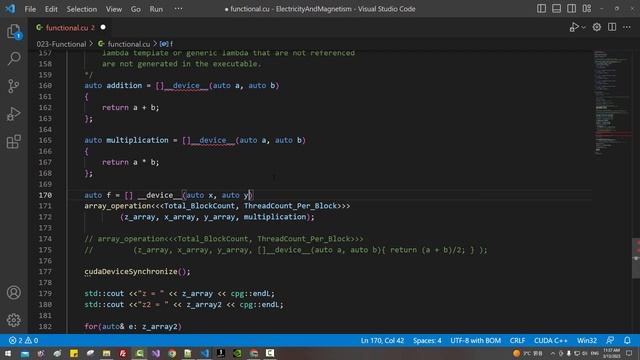Screen dimensions: 640x360
Task: Click 023-Functional breadcrumb folder
Action: 61,44
